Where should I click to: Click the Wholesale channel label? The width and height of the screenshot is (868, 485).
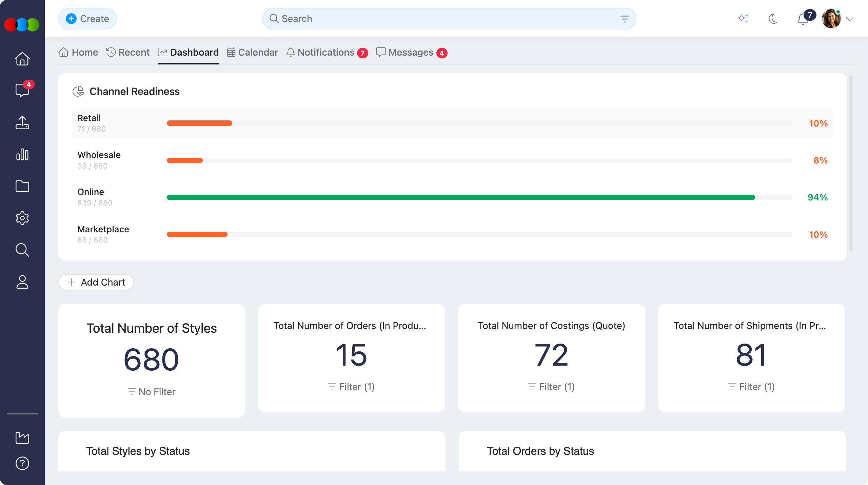(99, 155)
